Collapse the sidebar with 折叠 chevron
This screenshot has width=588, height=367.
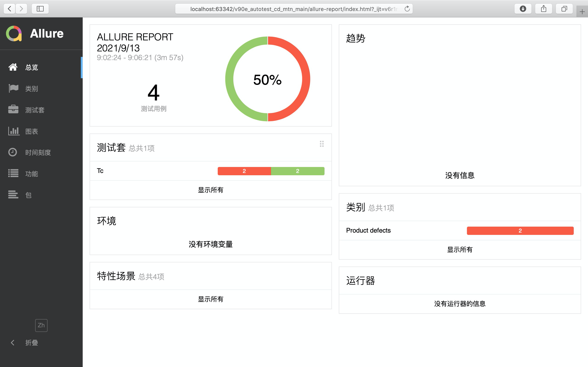coord(13,342)
